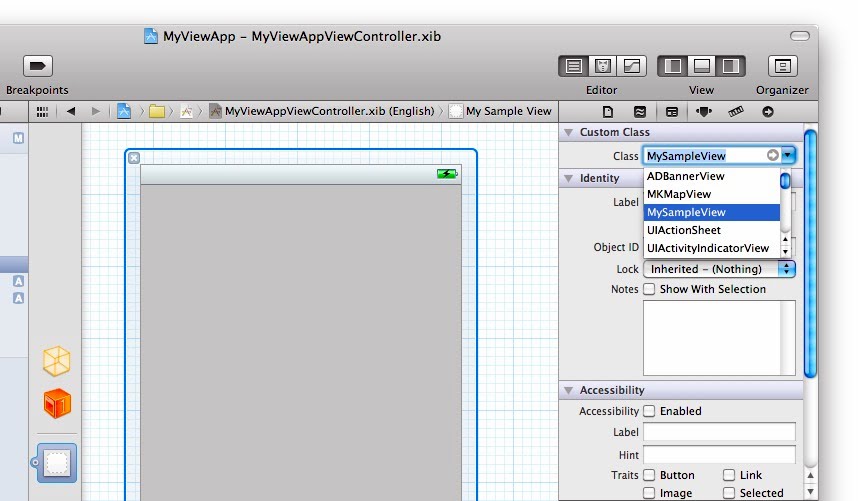Switch to the Assistant editor

[x=603, y=66]
